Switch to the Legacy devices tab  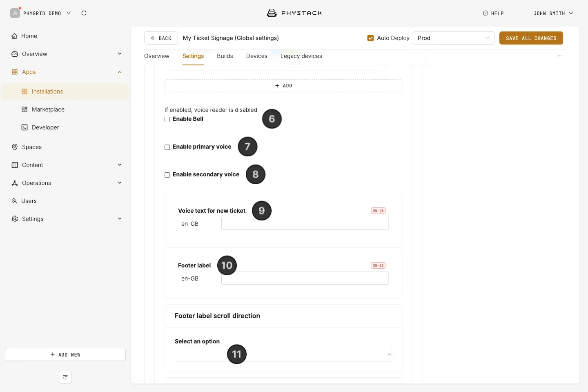pos(301,56)
